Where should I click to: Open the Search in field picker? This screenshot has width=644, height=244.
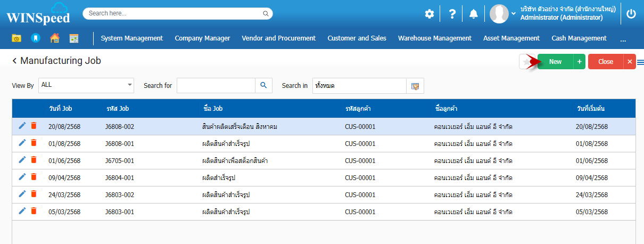pyautogui.click(x=415, y=86)
